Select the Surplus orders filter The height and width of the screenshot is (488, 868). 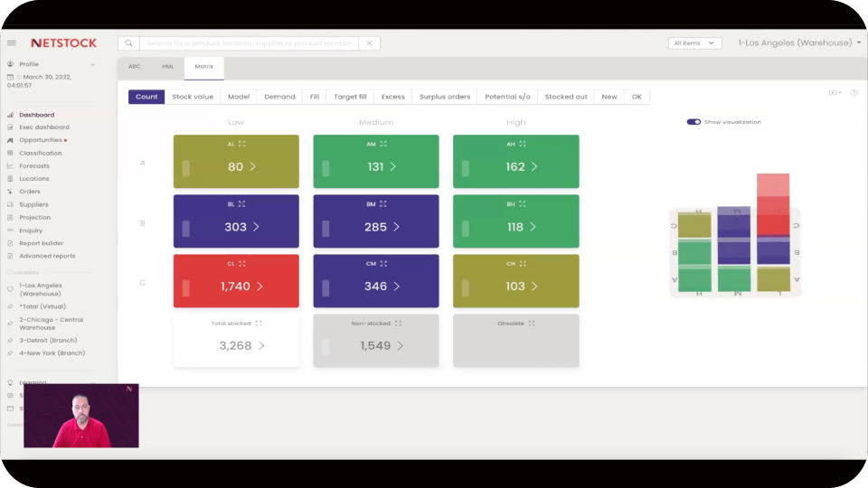[x=445, y=97]
